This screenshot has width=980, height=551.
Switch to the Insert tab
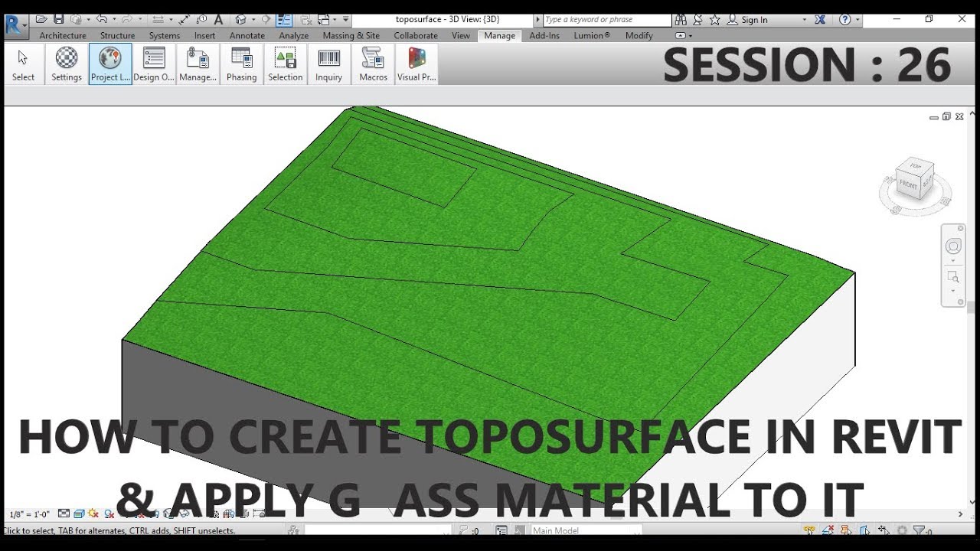204,35
